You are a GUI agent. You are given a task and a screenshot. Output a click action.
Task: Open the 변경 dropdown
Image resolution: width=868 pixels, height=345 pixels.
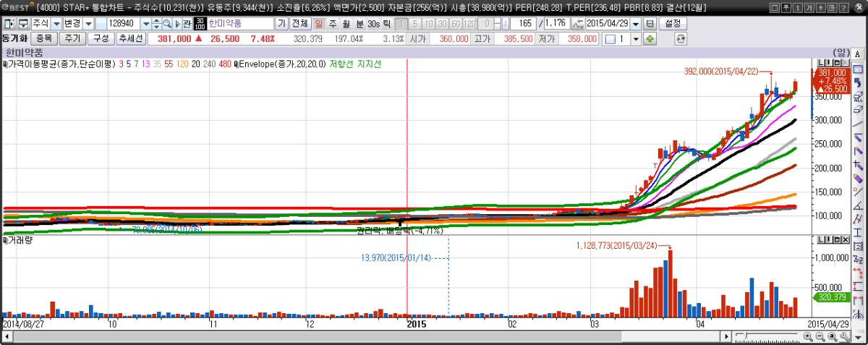pos(88,24)
